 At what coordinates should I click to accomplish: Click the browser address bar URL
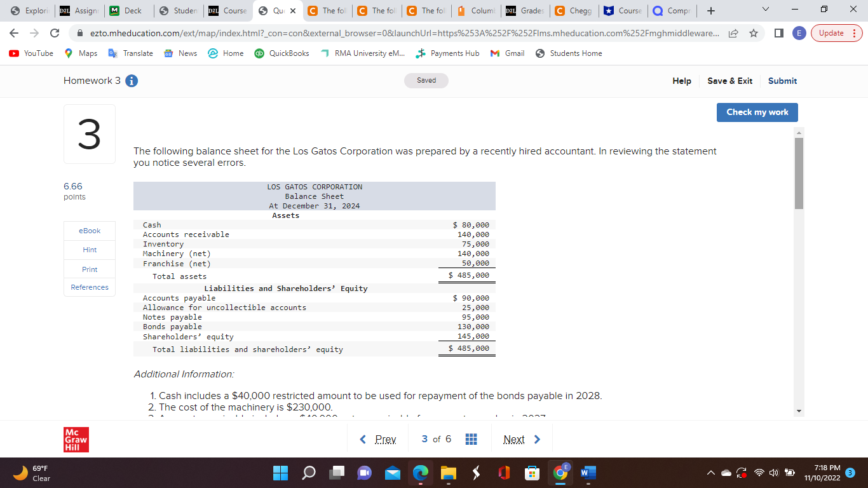405,33
